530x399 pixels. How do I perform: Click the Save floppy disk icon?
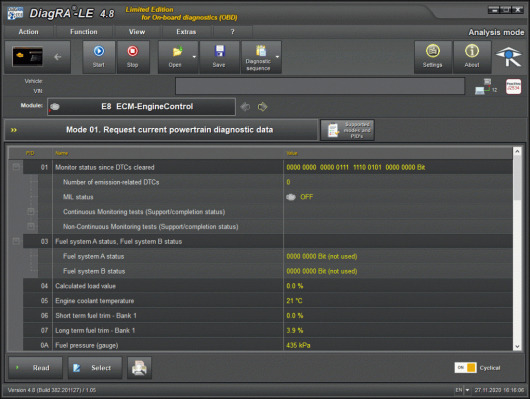coord(220,52)
